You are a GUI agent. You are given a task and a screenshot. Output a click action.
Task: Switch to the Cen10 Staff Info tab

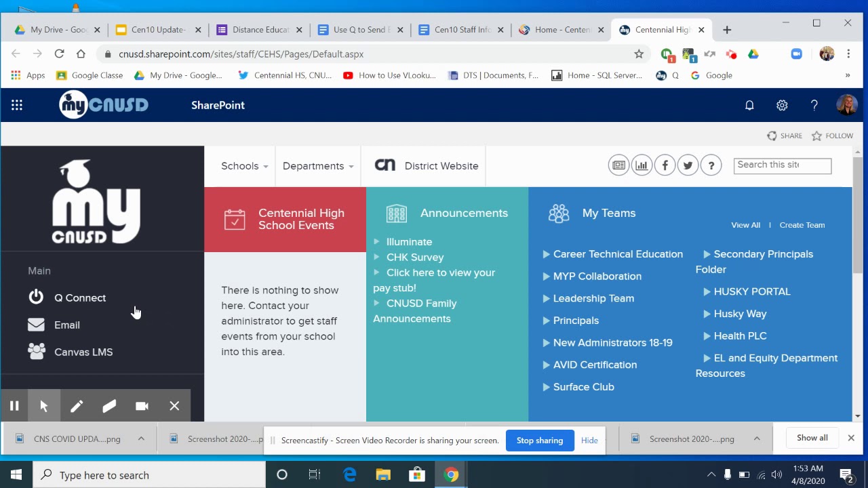point(462,30)
